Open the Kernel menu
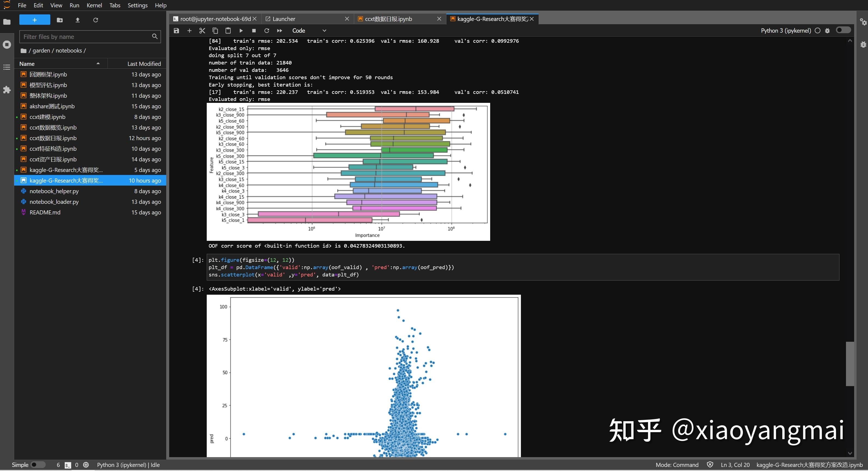The height and width of the screenshot is (471, 868). point(94,5)
